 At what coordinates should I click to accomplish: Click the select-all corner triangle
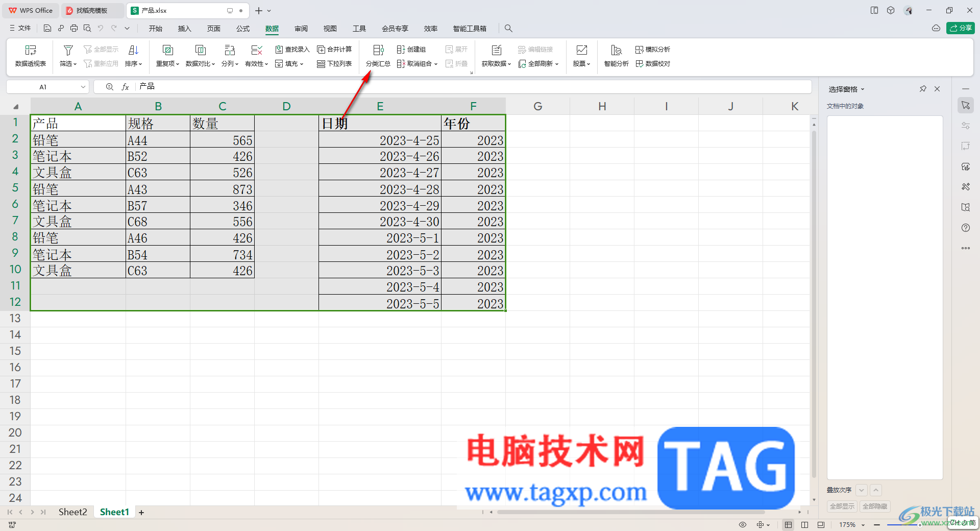coord(15,106)
